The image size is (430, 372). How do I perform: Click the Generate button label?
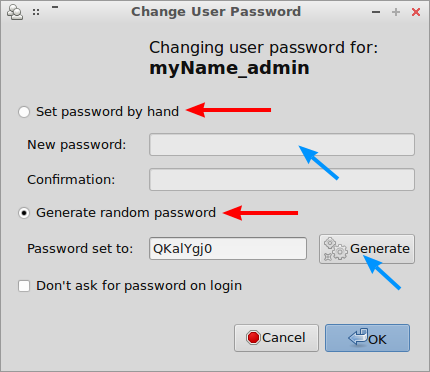click(380, 249)
